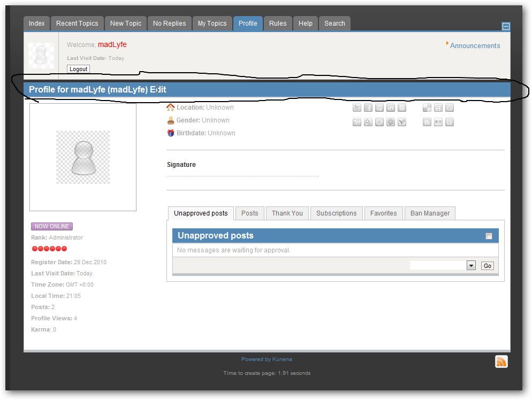
Task: Click the Twitter social profile icon
Action: (357, 108)
